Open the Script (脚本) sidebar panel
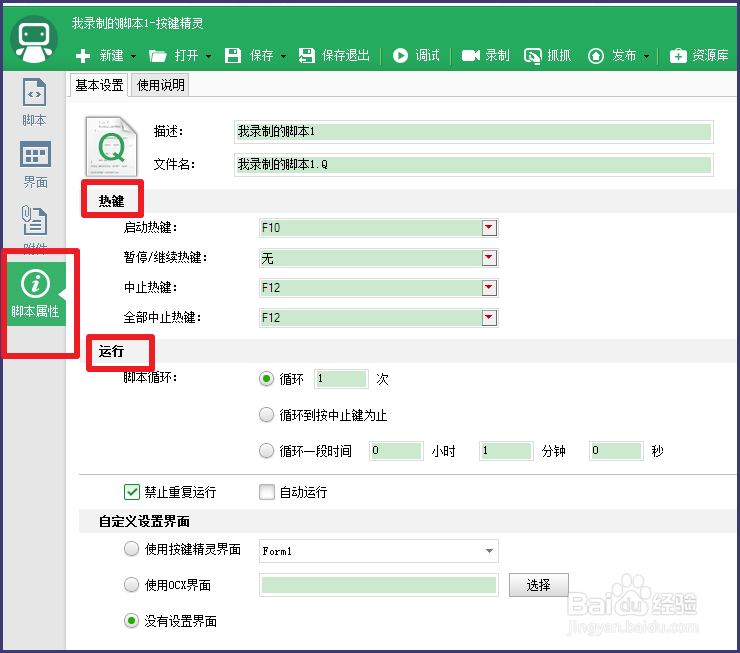This screenshot has height=653, width=740. click(x=34, y=102)
